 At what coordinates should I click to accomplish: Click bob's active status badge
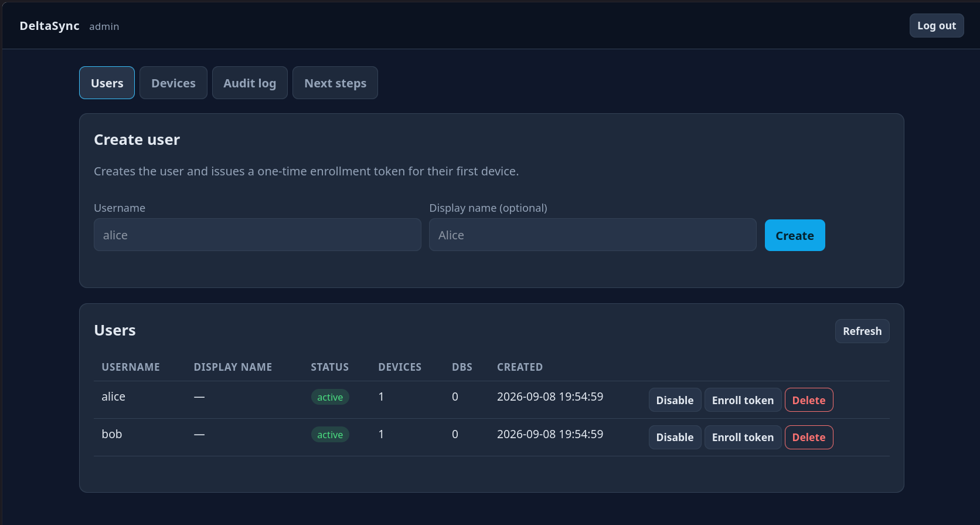point(330,435)
